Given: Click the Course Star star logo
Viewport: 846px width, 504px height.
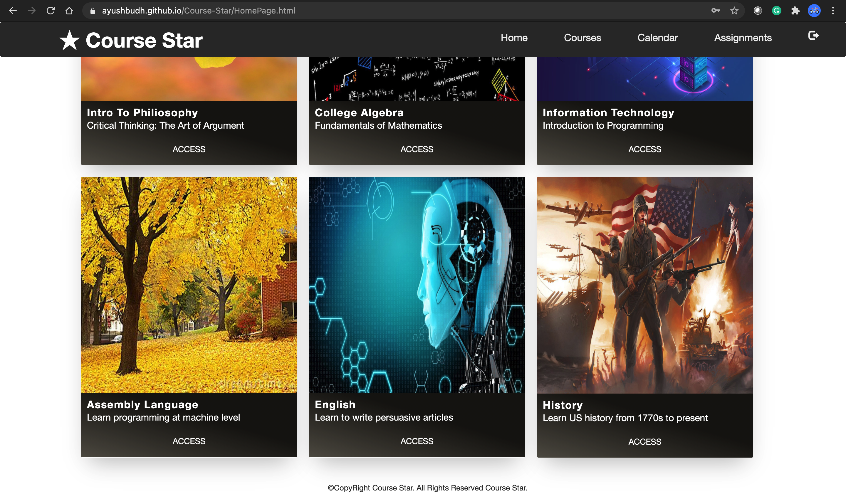Looking at the screenshot, I should 70,40.
